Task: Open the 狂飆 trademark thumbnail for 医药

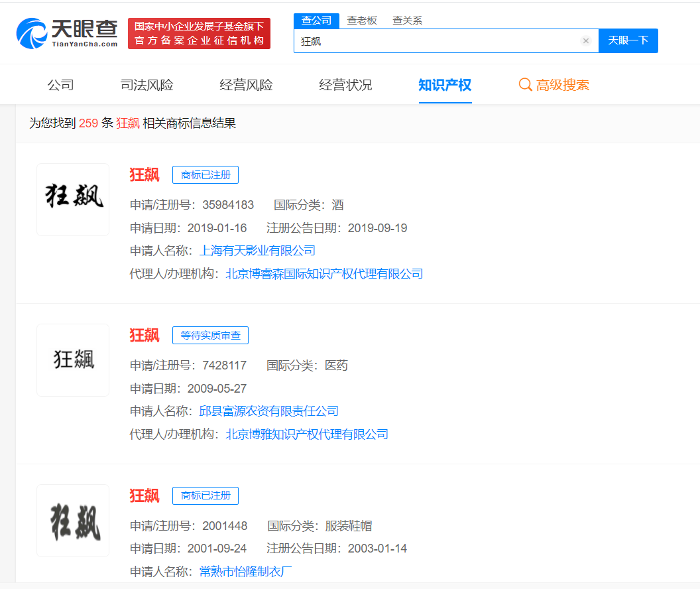Action: pos(73,360)
